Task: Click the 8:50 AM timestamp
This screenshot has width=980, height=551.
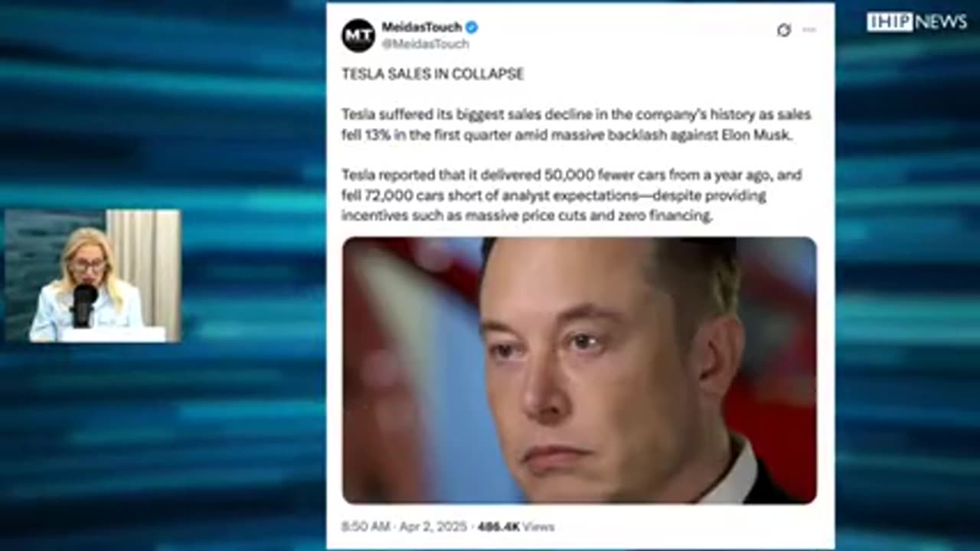Action: coord(364,527)
